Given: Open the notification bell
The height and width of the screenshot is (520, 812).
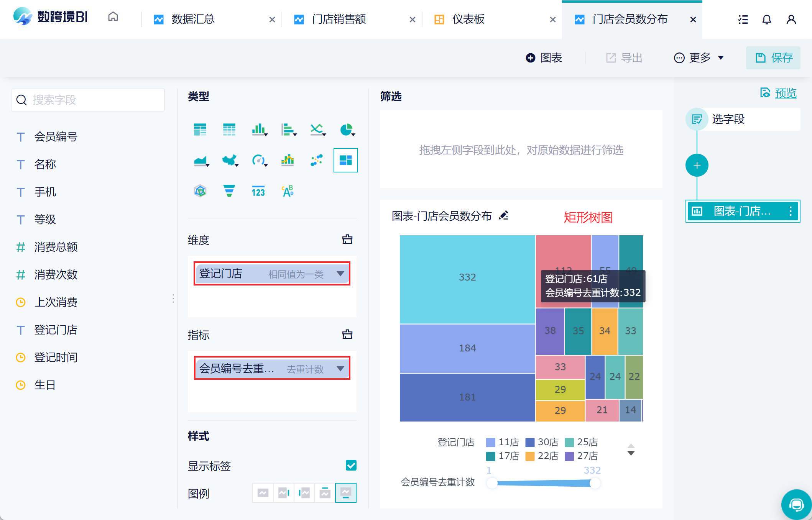Looking at the screenshot, I should tap(766, 19).
